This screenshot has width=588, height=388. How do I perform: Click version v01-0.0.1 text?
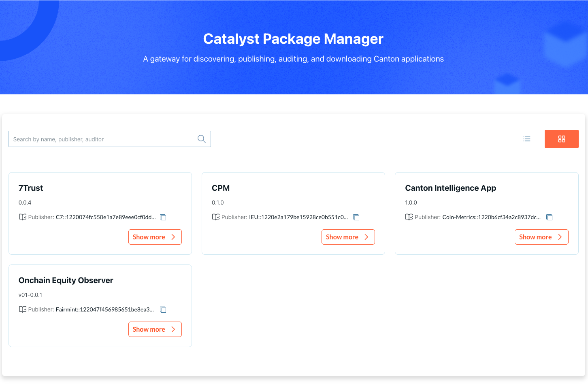pos(30,295)
